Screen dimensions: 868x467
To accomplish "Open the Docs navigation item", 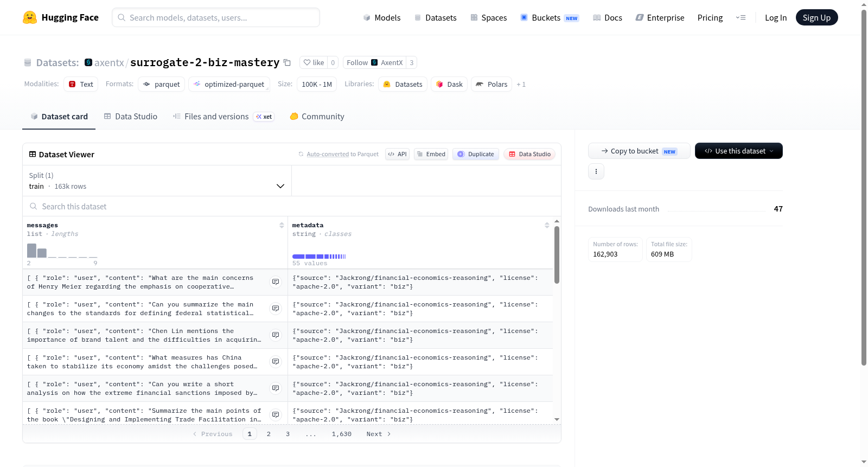I will (608, 18).
